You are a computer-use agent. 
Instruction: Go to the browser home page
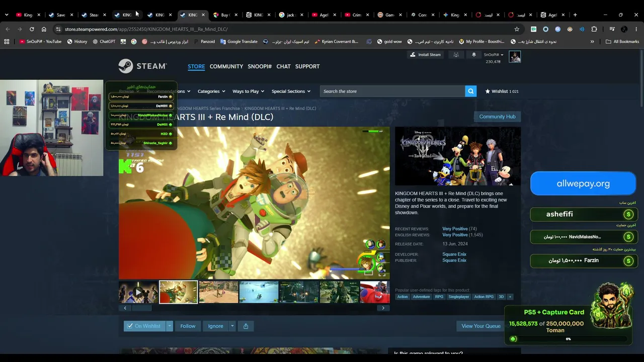pos(44,29)
